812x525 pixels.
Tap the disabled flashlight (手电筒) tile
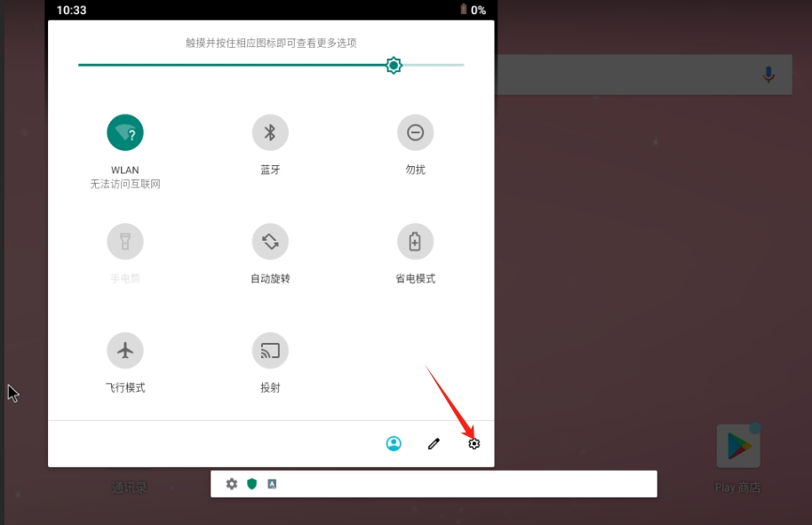point(125,242)
